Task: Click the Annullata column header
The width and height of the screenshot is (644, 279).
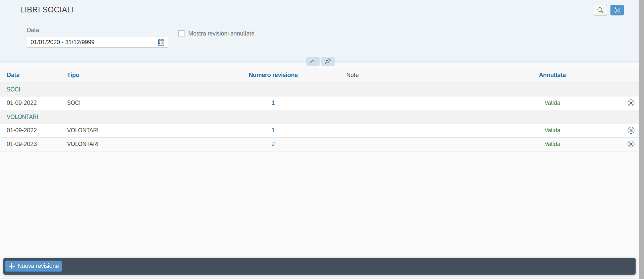Action: tap(552, 75)
